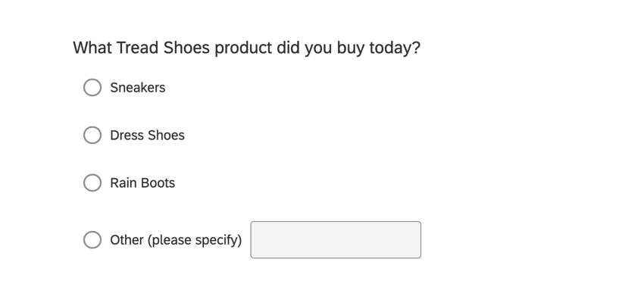Select the Rain Boots radio button

92,183
